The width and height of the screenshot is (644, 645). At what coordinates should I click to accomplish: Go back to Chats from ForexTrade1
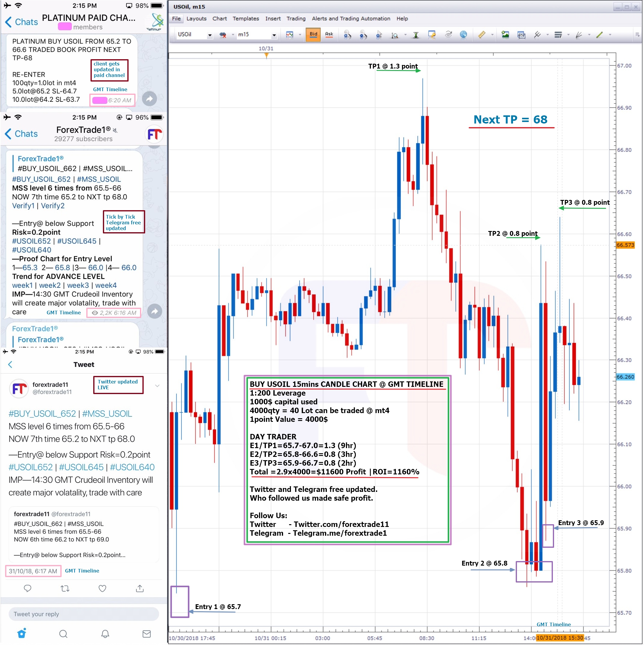pyautogui.click(x=21, y=134)
